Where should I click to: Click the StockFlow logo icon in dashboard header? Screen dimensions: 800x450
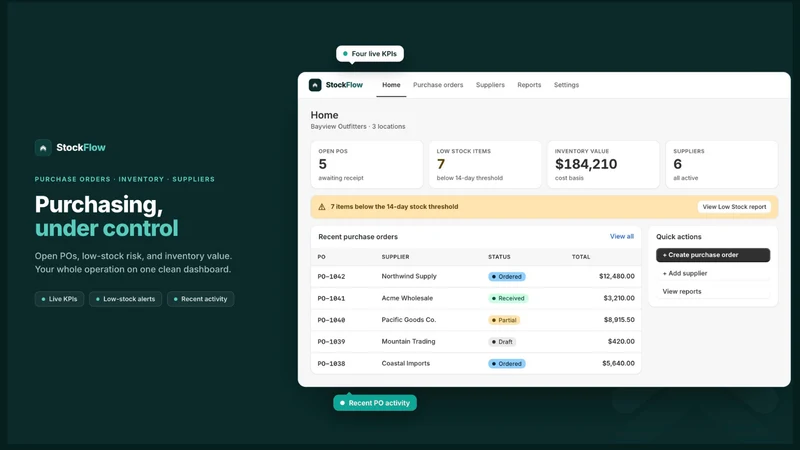tap(315, 85)
